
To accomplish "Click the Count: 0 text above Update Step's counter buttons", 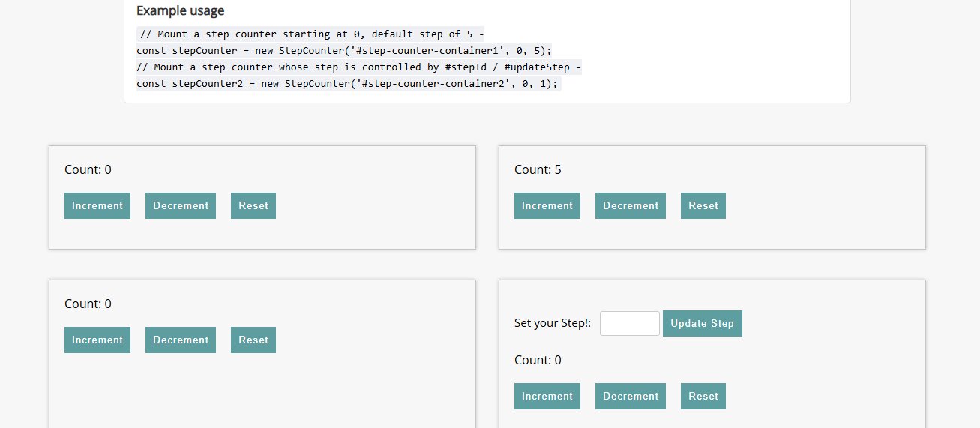I will pos(538,361).
